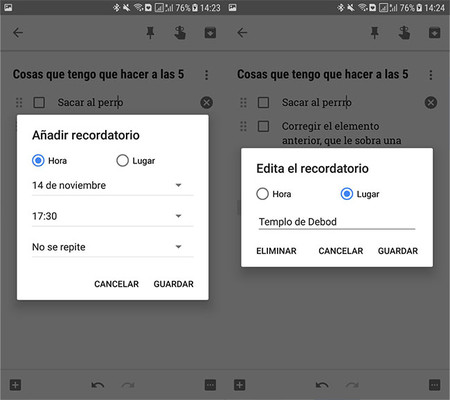Open reminder icon in right screen toolbar

[x=404, y=33]
